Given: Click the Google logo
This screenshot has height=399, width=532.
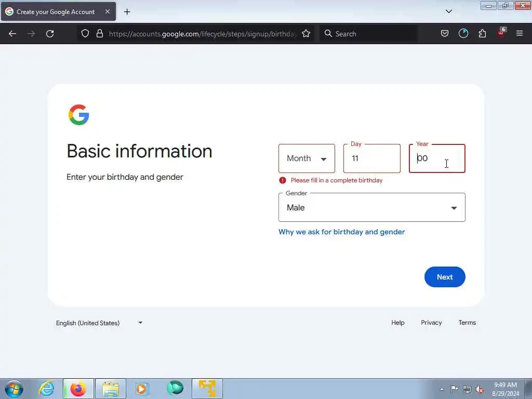Looking at the screenshot, I should pos(79,115).
